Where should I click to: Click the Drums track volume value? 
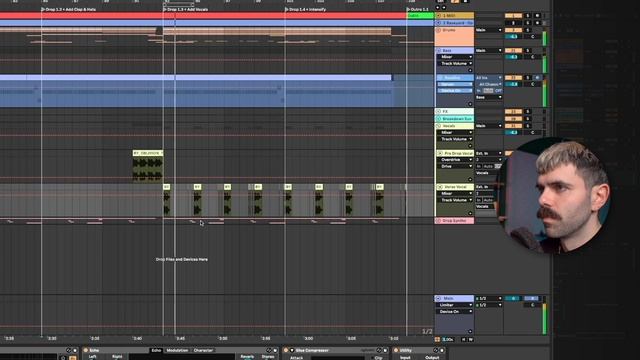point(513,37)
